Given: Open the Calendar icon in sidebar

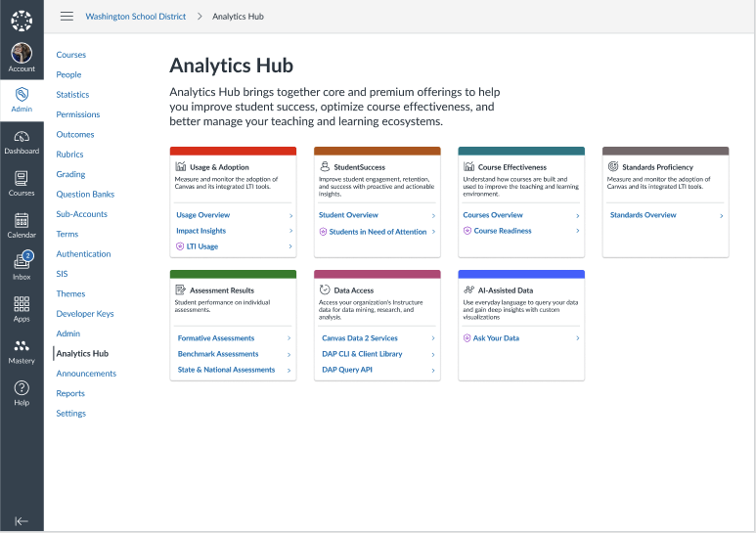Looking at the screenshot, I should pos(22,225).
